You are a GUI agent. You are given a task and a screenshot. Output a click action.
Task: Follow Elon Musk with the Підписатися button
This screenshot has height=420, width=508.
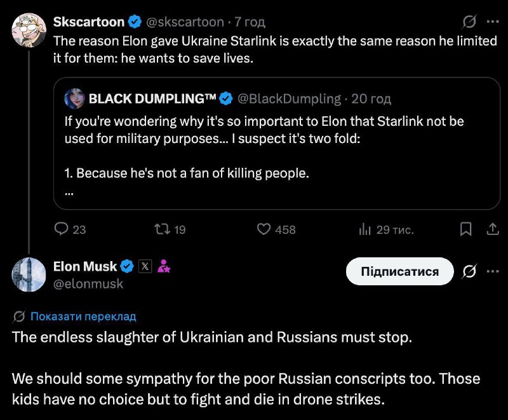point(400,271)
